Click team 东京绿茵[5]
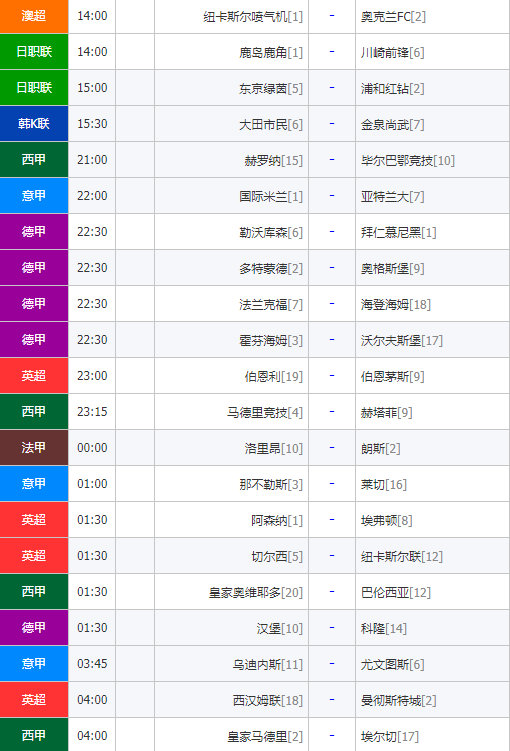510x751 pixels. tap(271, 89)
